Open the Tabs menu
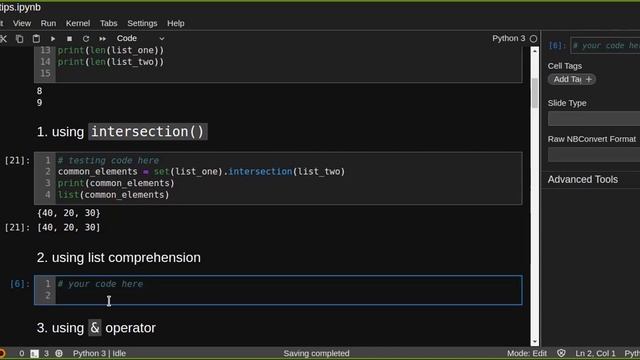 109,23
